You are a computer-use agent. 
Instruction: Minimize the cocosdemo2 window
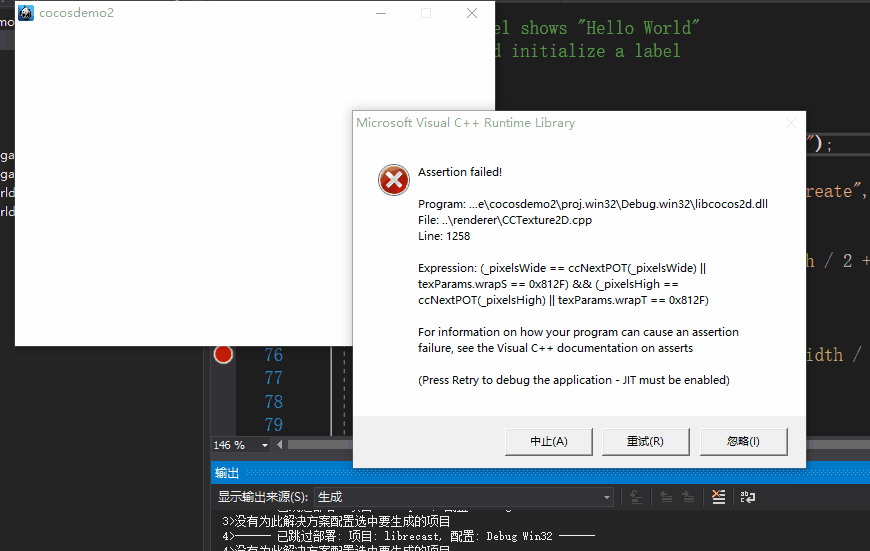[x=381, y=13]
